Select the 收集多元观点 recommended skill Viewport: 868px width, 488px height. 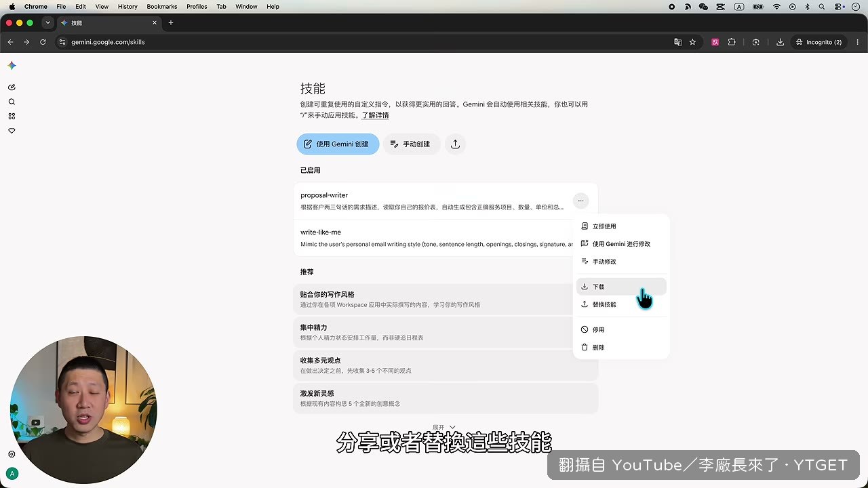(446, 365)
